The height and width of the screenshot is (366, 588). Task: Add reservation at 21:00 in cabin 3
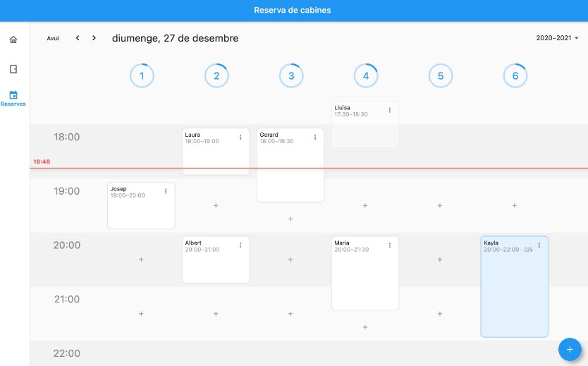pos(290,314)
